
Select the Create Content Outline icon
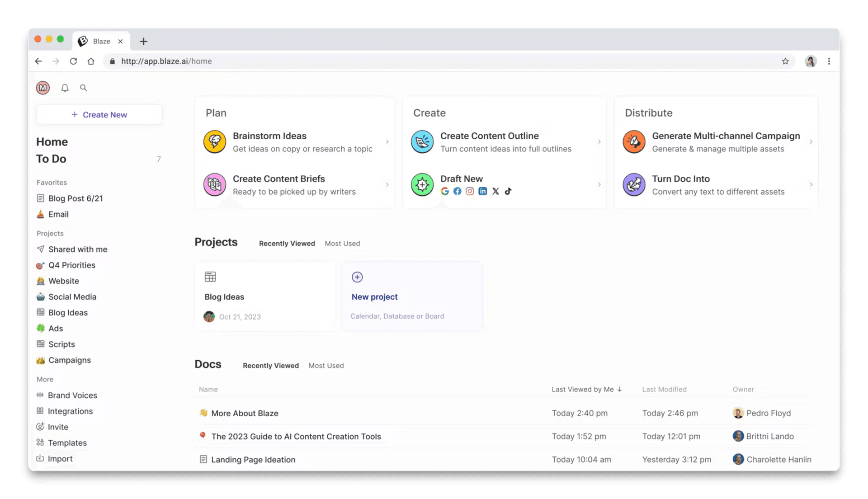[422, 141]
